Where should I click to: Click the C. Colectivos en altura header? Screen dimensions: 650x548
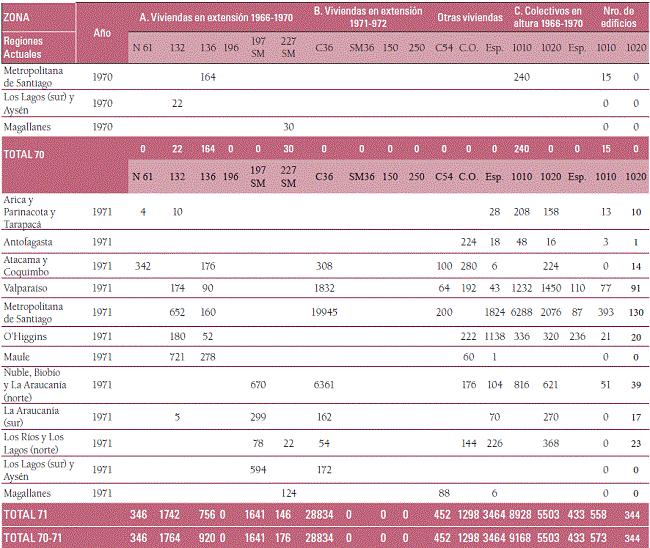549,17
